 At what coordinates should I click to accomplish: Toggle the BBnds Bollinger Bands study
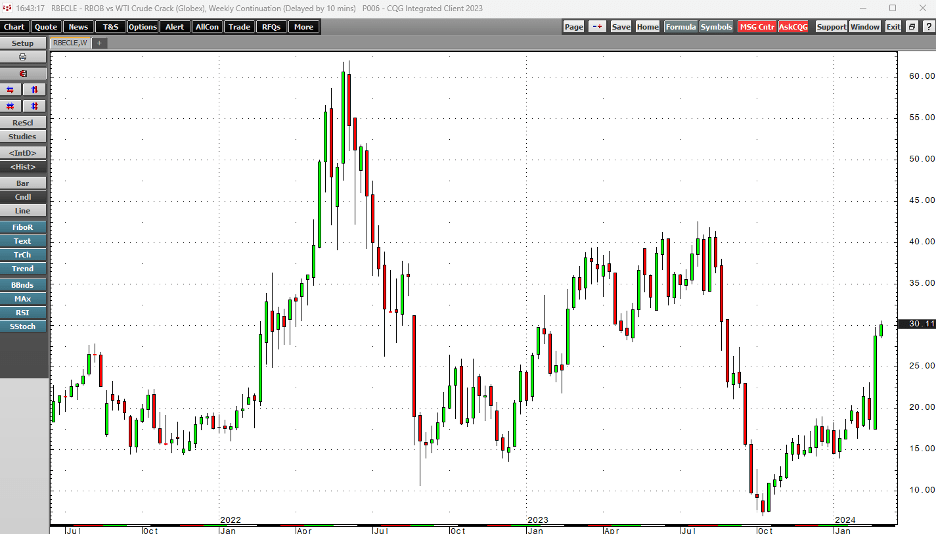click(23, 285)
